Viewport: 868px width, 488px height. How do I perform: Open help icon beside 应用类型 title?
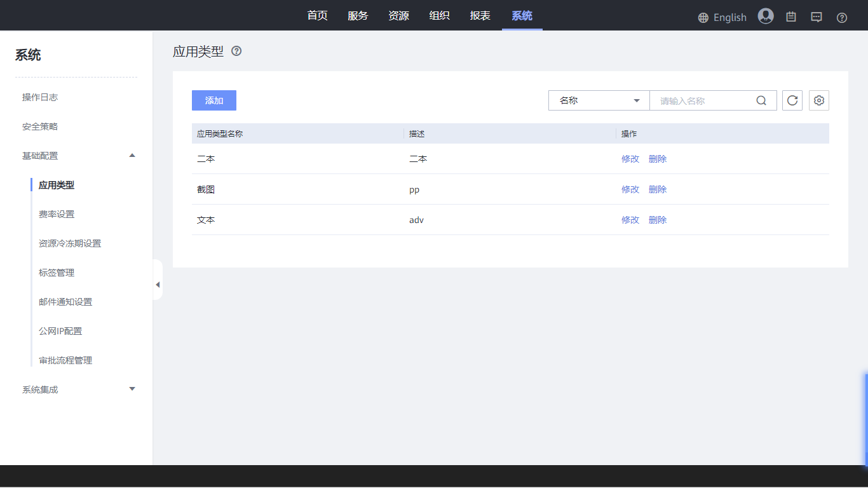pos(236,51)
